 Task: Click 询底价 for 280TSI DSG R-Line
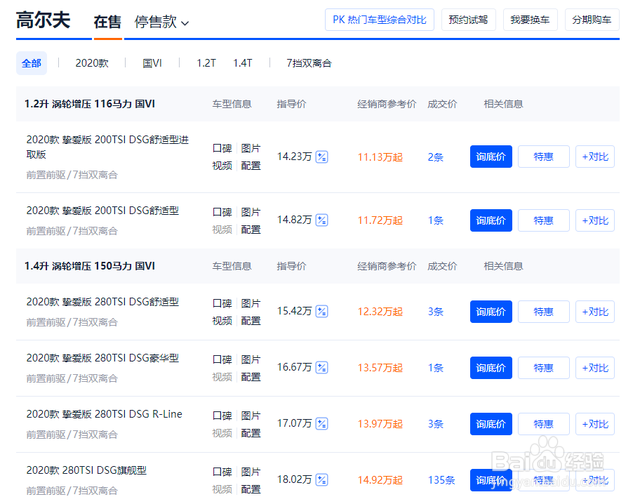(491, 424)
